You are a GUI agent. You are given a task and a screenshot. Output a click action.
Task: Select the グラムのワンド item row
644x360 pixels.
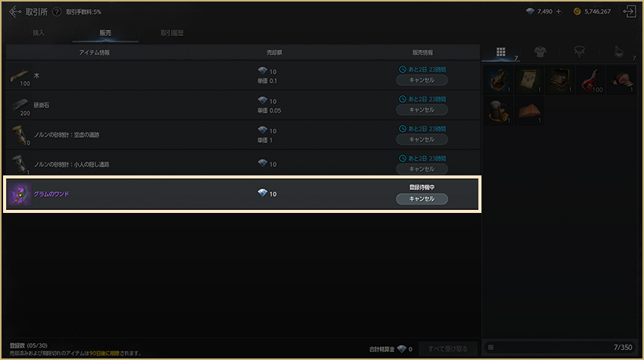(x=242, y=194)
